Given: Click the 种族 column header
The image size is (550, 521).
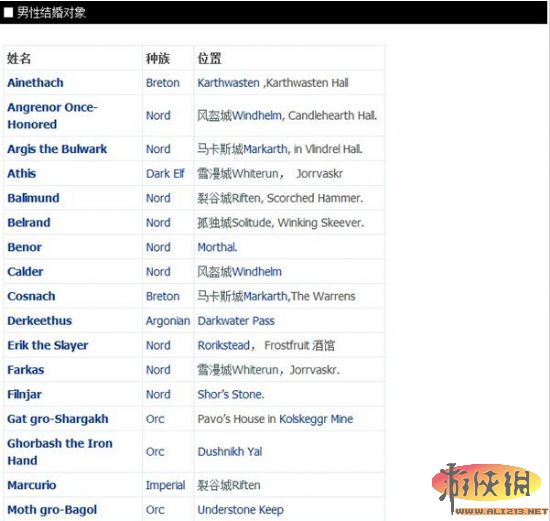Looking at the screenshot, I should (158, 58).
